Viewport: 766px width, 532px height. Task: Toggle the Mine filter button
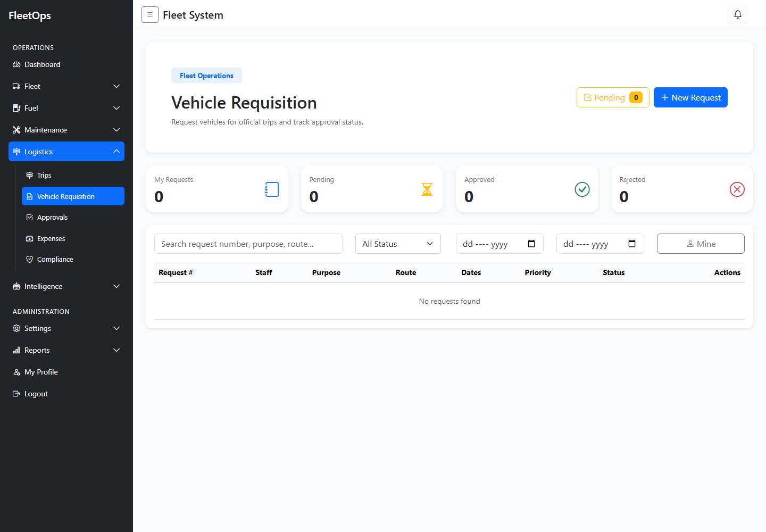pyautogui.click(x=701, y=244)
